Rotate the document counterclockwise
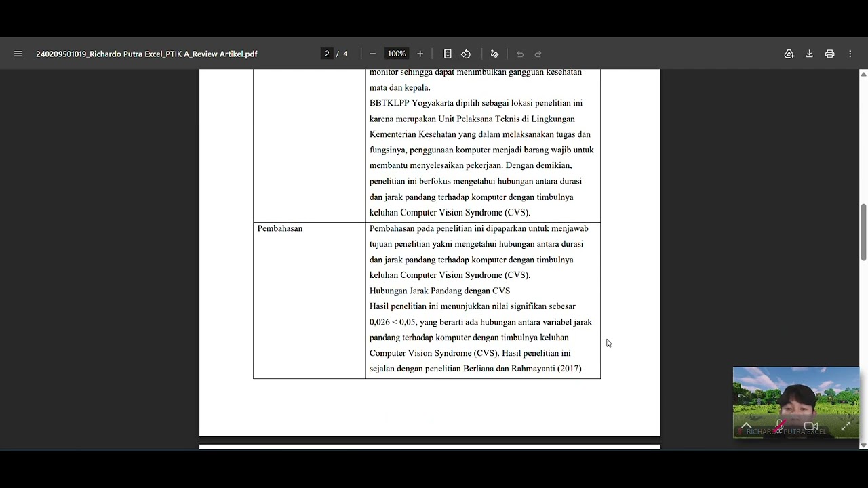This screenshot has height=488, width=868. pos(466,54)
